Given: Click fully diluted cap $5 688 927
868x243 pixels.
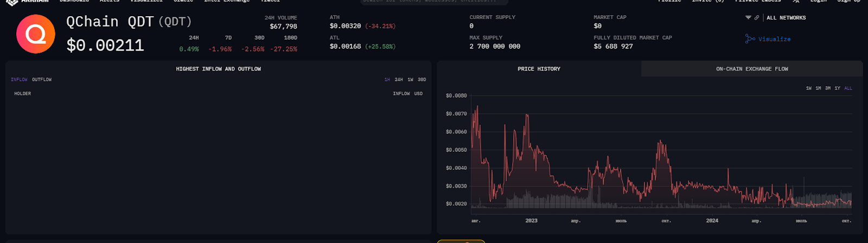Looking at the screenshot, I should [613, 47].
